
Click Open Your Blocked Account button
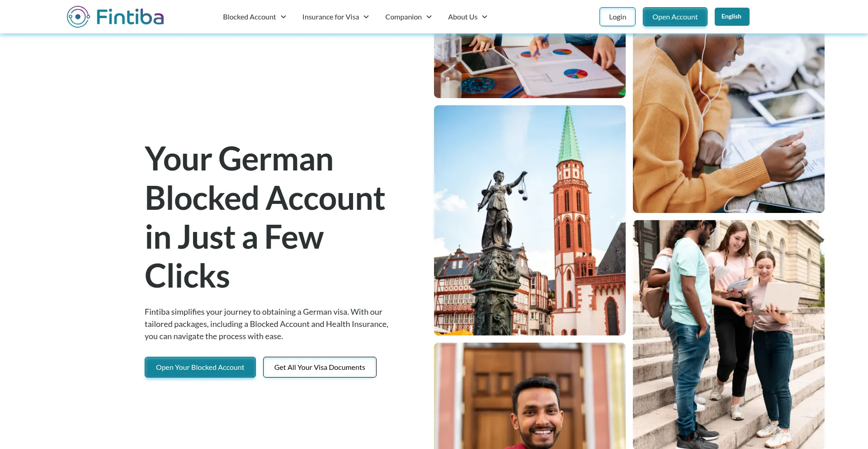coord(200,367)
